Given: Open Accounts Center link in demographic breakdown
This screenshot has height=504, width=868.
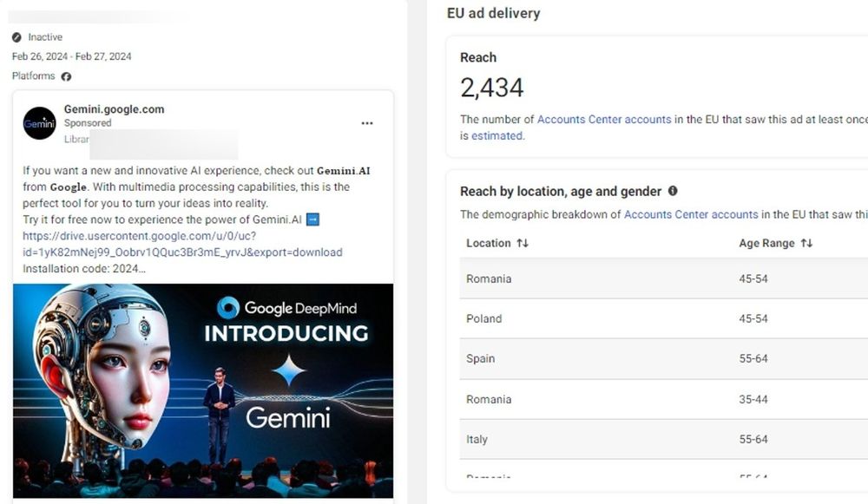Looking at the screenshot, I should pos(691,214).
